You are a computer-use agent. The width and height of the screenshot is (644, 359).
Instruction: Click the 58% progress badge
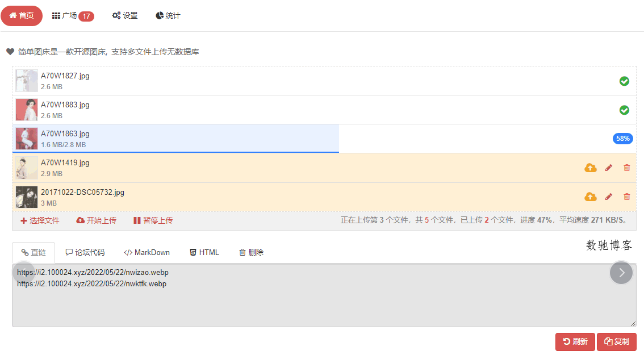click(622, 139)
